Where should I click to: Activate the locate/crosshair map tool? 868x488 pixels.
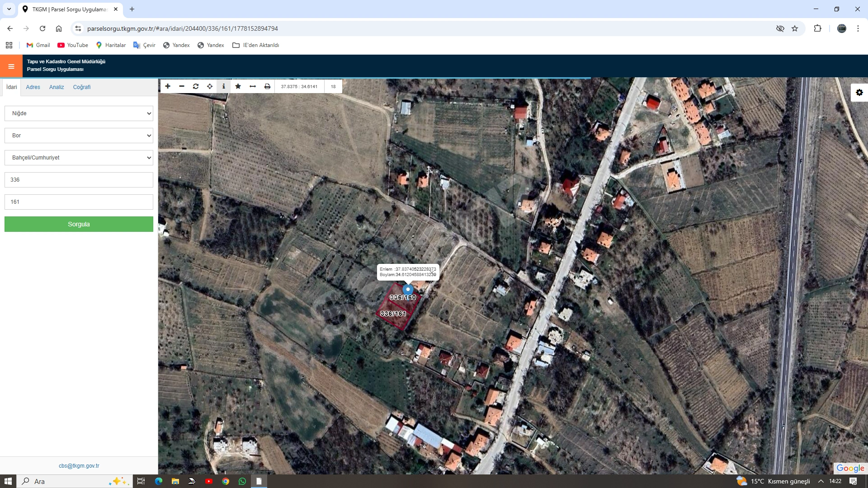tap(210, 86)
